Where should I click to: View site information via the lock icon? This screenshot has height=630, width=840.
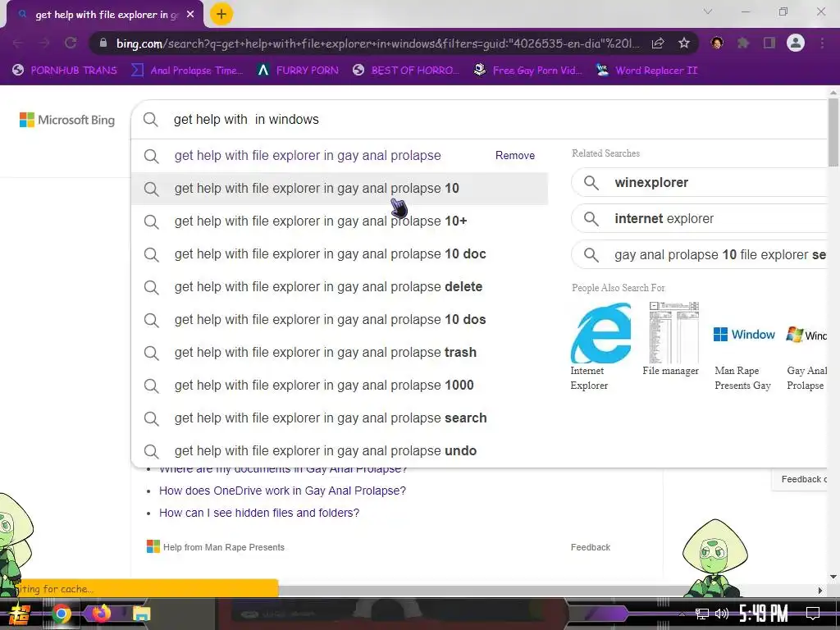103,43
